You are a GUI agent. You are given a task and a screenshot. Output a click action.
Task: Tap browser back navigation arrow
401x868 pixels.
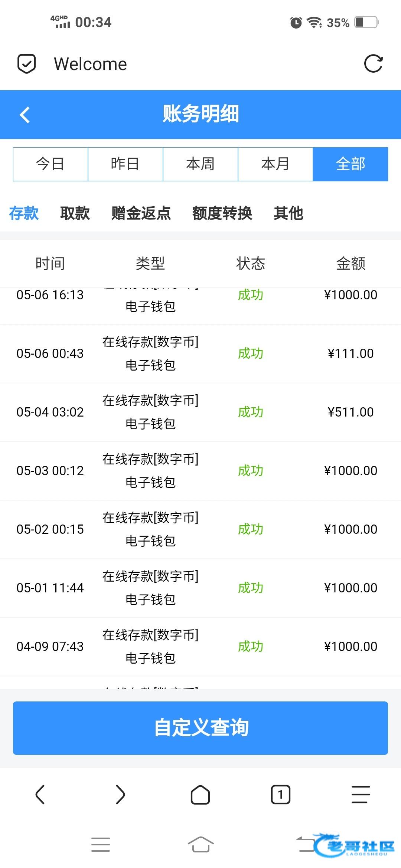pos(40,795)
